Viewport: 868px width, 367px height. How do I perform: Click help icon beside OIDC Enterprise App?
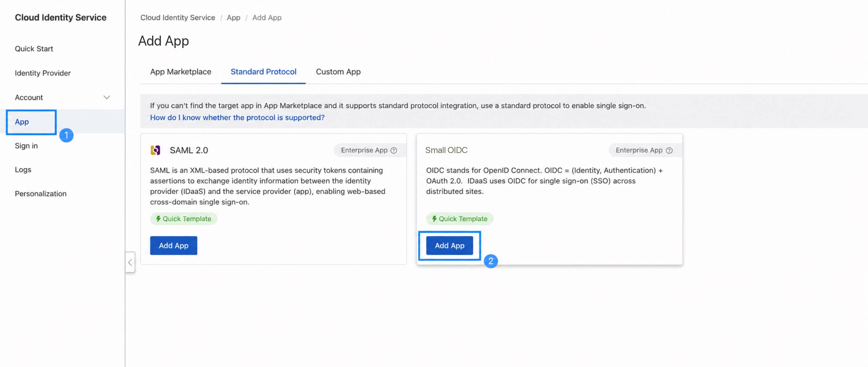(669, 150)
